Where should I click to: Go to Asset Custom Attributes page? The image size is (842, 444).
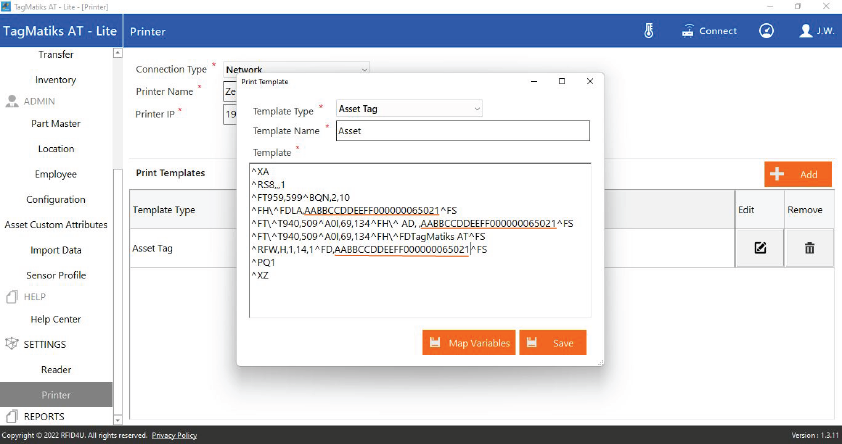(56, 225)
